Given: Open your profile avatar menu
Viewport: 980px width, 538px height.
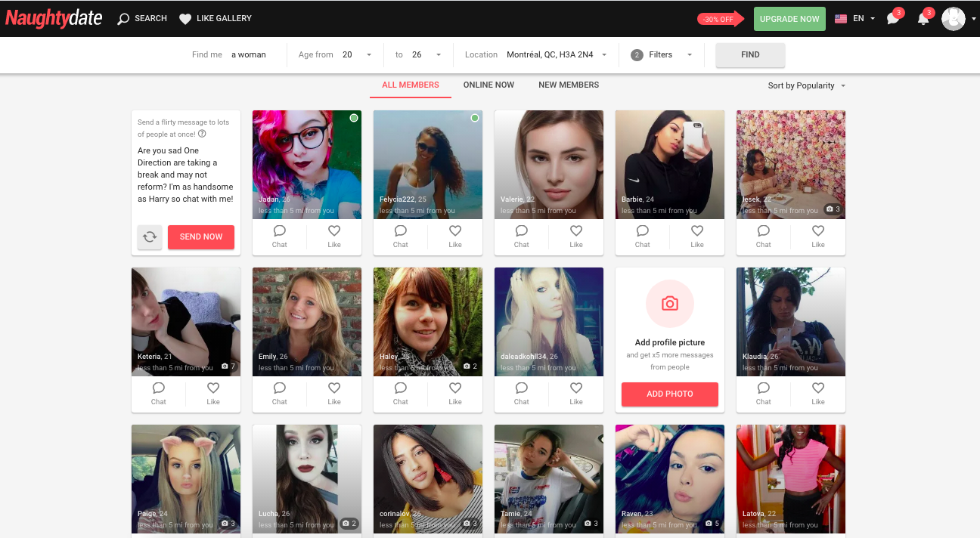Looking at the screenshot, I should coord(953,18).
